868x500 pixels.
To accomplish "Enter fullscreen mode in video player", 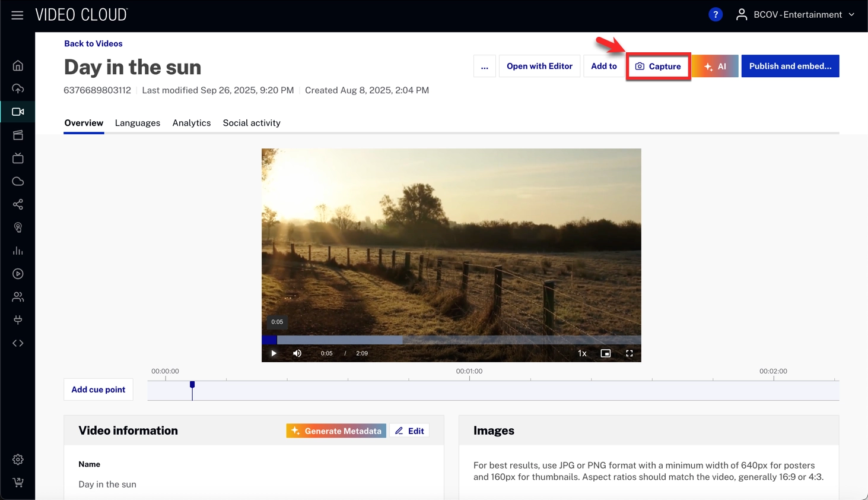I will pyautogui.click(x=629, y=353).
